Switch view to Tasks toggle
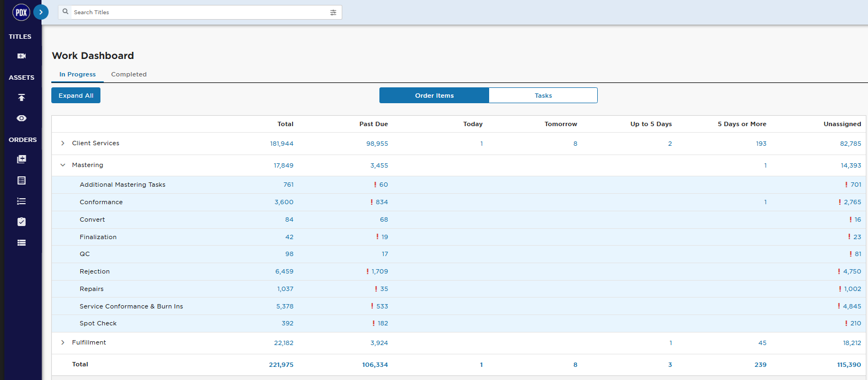The height and width of the screenshot is (380, 868). 543,96
